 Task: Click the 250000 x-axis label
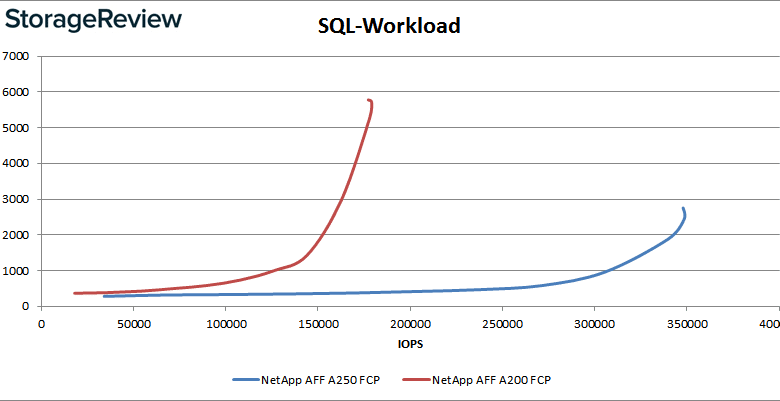pyautogui.click(x=502, y=324)
